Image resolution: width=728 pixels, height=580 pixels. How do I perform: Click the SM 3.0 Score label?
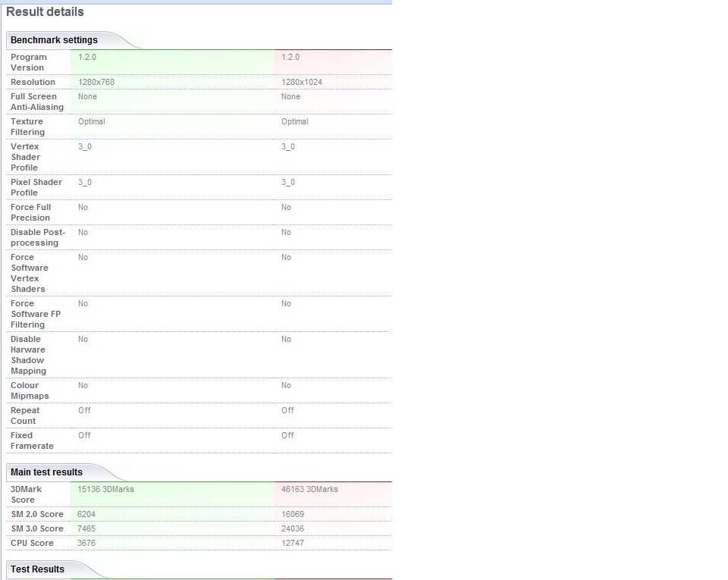37,528
